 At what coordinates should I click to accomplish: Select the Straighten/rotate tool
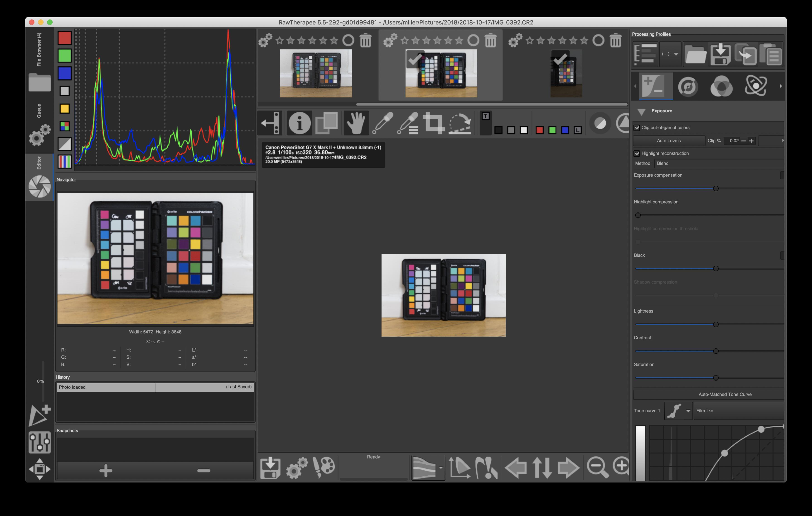460,123
